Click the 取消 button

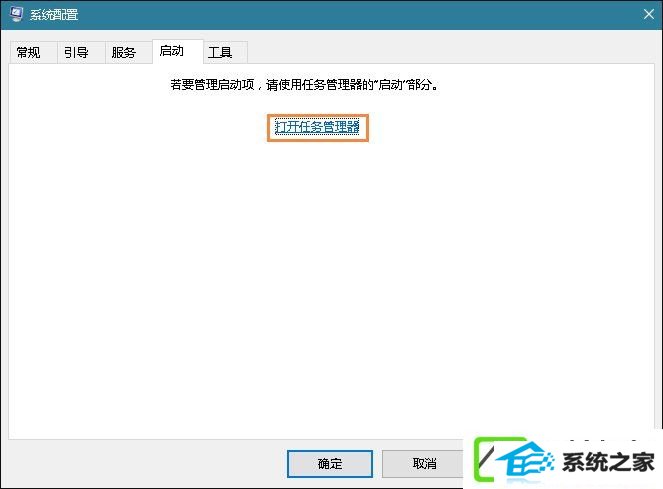[x=424, y=464]
